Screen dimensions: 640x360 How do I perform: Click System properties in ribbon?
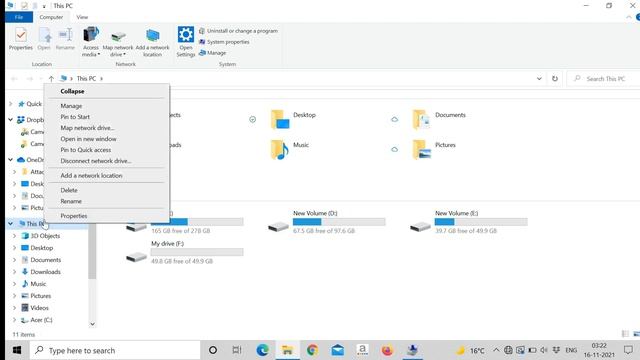pyautogui.click(x=224, y=42)
